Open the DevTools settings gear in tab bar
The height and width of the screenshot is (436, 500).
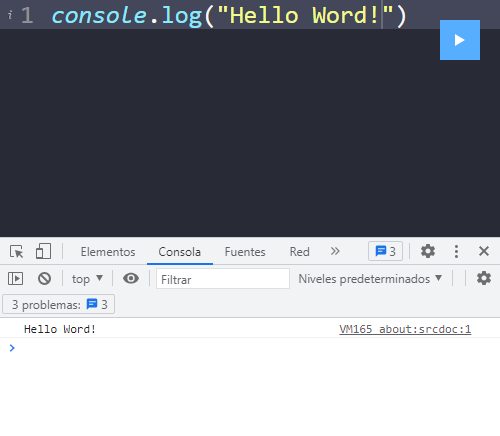(428, 251)
